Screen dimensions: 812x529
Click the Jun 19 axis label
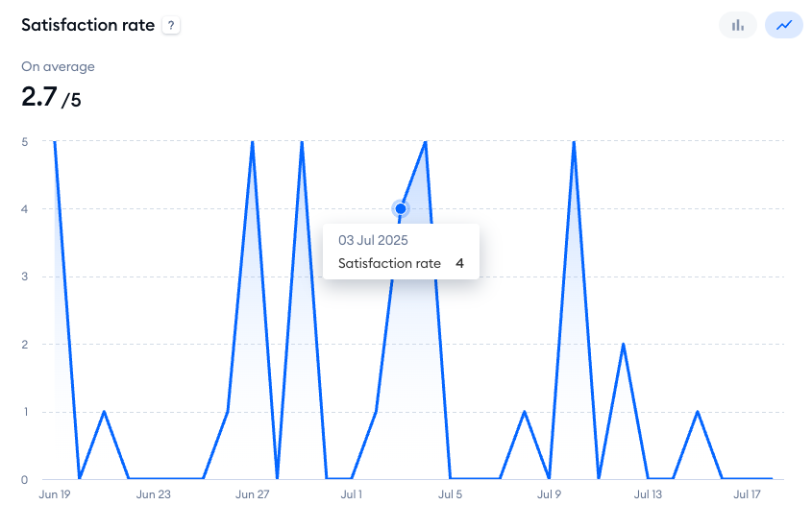(x=55, y=494)
